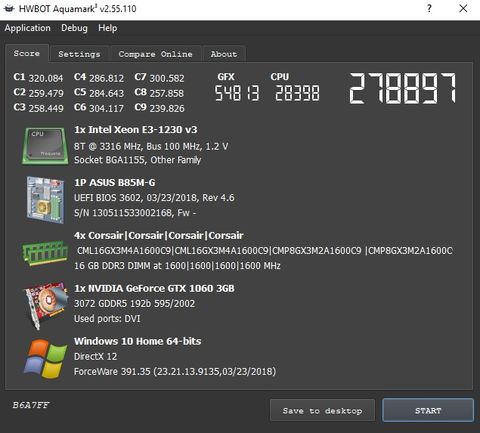Click the DirectX 12 text

[95, 356]
